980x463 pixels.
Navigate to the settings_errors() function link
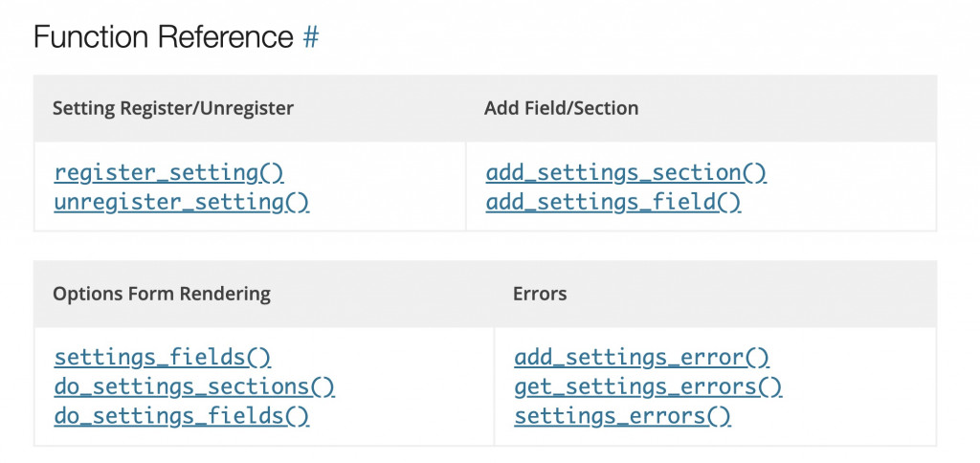[622, 416]
